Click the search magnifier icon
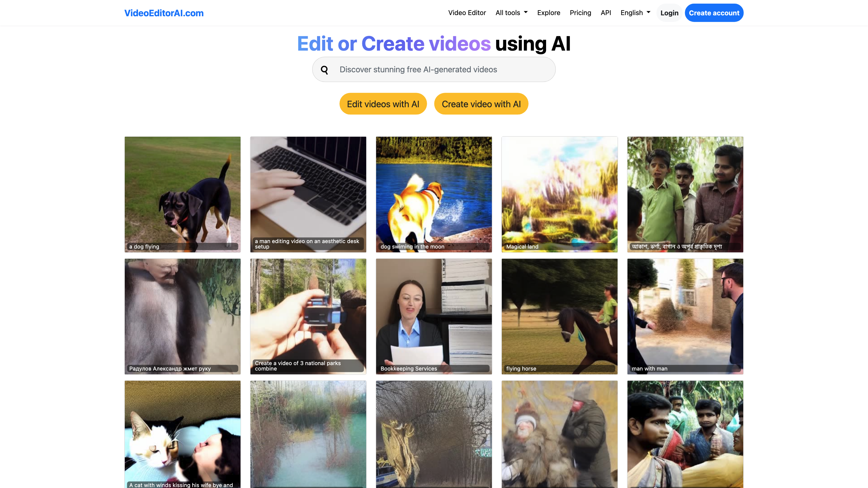This screenshot has height=488, width=868. pyautogui.click(x=324, y=70)
